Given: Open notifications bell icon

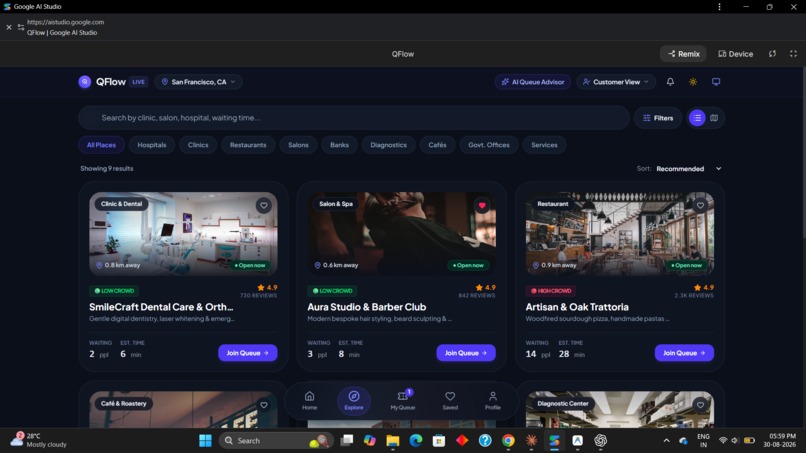Looking at the screenshot, I should pyautogui.click(x=670, y=82).
